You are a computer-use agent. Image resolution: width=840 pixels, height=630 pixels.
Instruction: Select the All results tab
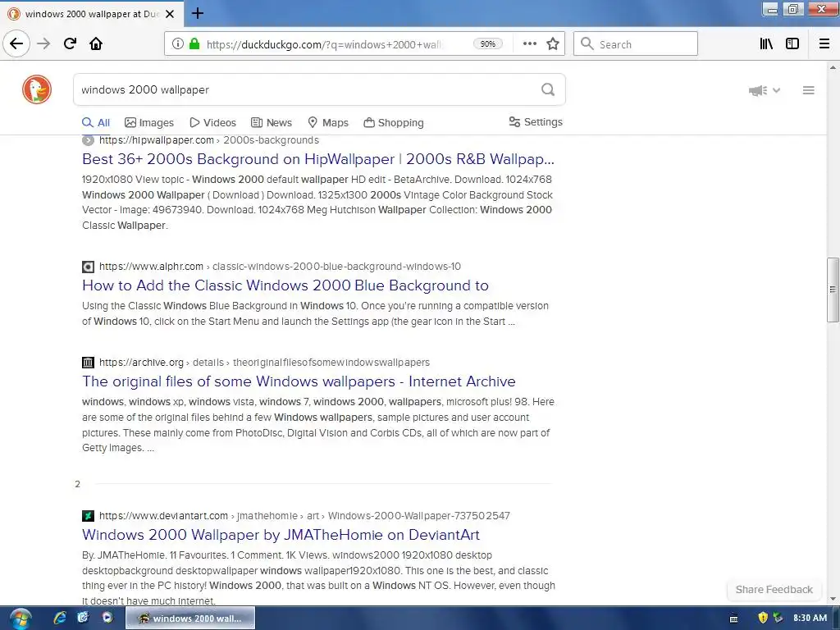96,123
